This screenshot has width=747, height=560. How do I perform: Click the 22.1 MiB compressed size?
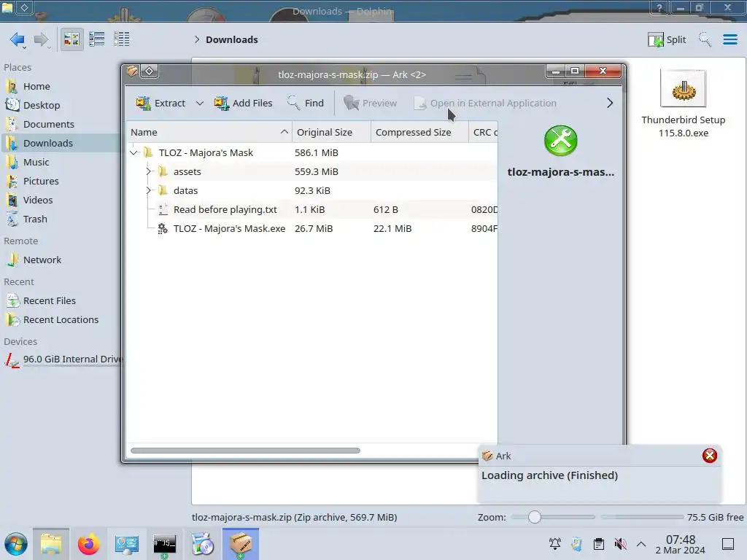392,228
